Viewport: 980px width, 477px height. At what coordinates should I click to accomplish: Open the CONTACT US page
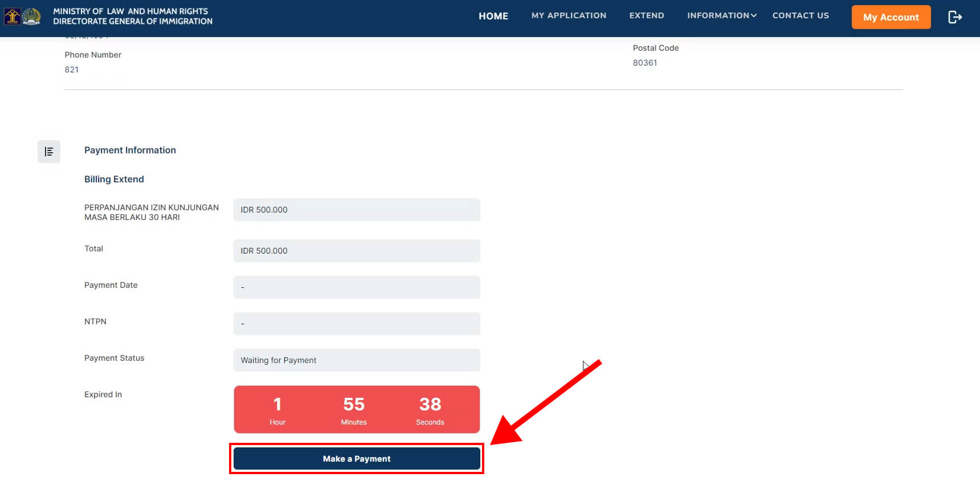(801, 15)
